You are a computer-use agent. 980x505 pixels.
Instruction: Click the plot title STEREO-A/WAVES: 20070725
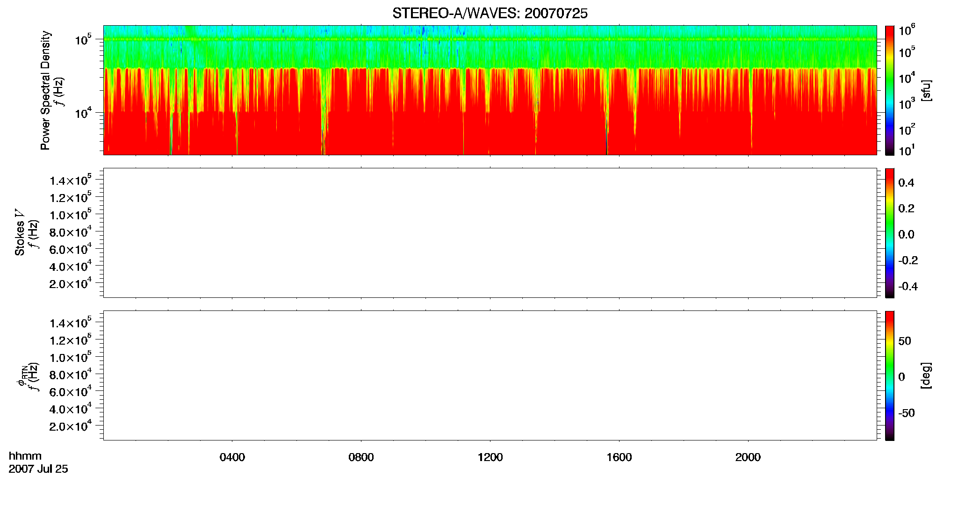coord(490,14)
